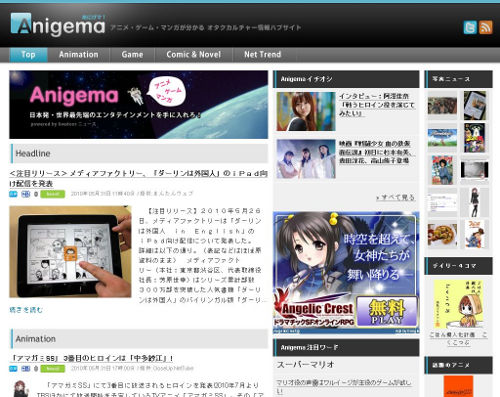This screenshot has width=500, height=397.
Task: Click the small avatar beside アマガミSS text
Action: pyautogui.click(x=21, y=389)
